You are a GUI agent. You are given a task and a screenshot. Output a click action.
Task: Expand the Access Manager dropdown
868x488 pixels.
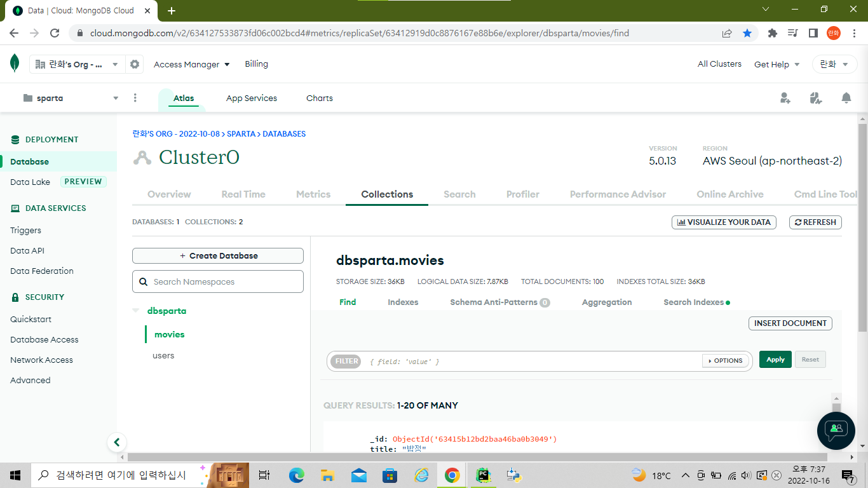(x=192, y=64)
